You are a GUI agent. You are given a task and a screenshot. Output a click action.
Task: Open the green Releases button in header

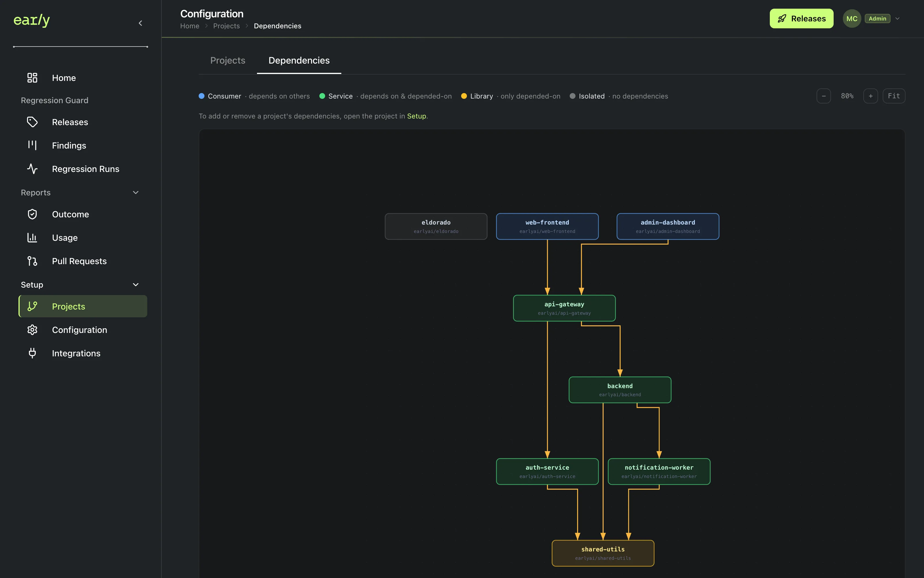(802, 19)
